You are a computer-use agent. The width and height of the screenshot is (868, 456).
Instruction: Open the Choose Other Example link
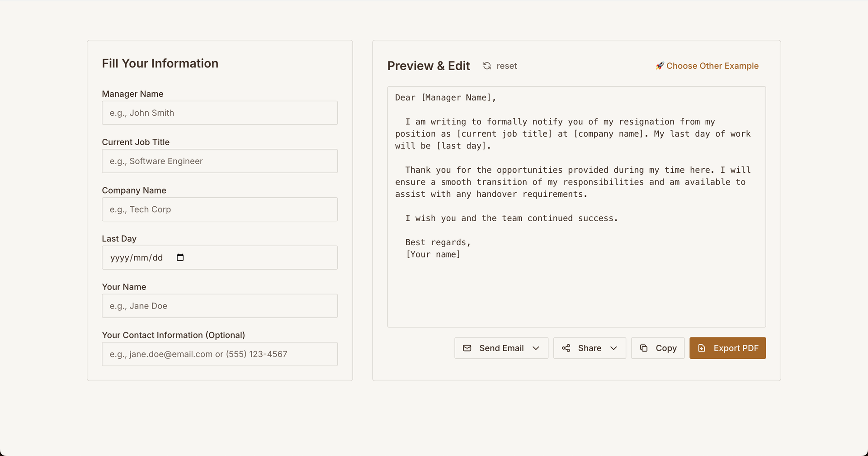pos(712,66)
